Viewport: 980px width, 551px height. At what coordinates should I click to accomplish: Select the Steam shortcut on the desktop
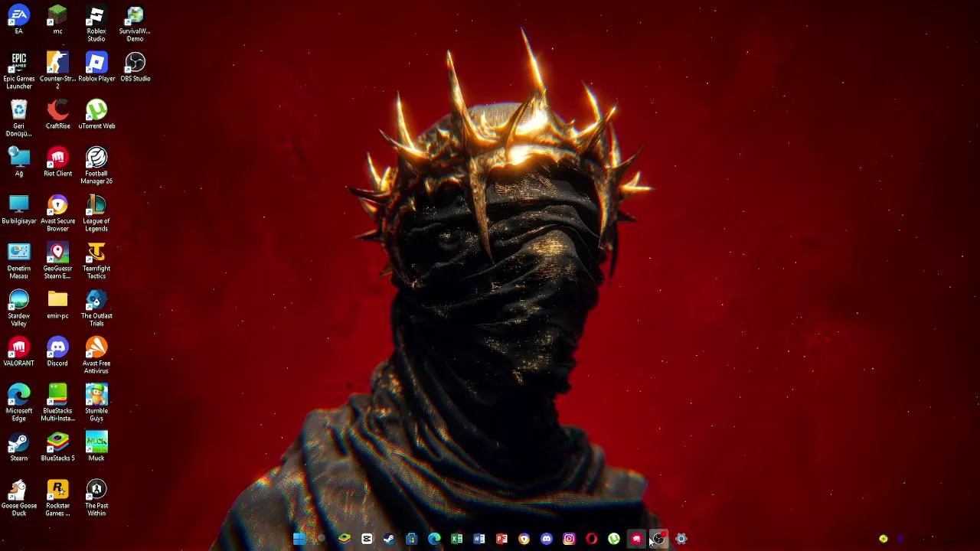19,448
